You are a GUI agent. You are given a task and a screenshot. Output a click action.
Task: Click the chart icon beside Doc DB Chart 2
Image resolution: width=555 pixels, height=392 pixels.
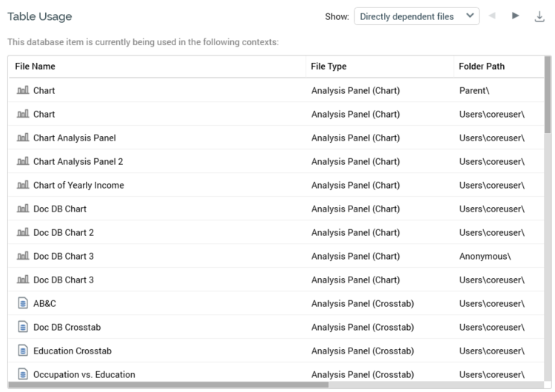coord(22,232)
